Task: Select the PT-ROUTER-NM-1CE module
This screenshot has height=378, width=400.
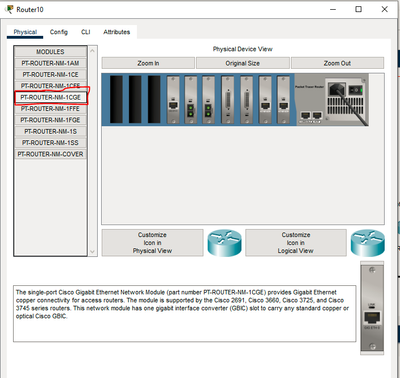Action: (x=50, y=74)
